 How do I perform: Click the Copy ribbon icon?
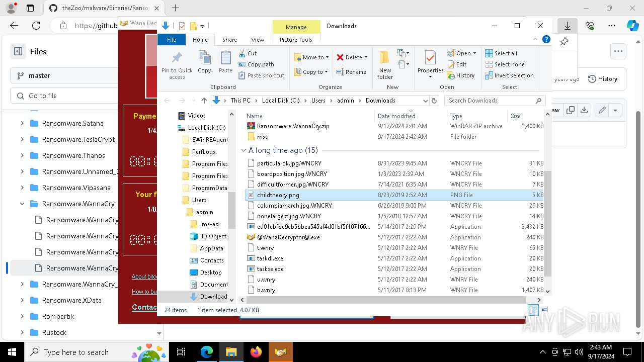[x=204, y=58]
